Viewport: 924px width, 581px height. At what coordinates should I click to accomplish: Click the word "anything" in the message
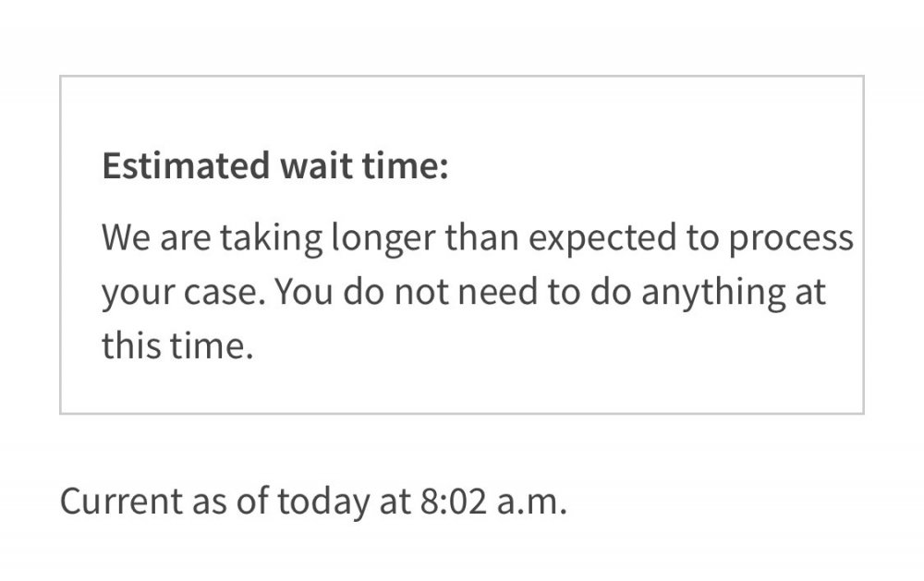pyautogui.click(x=713, y=294)
